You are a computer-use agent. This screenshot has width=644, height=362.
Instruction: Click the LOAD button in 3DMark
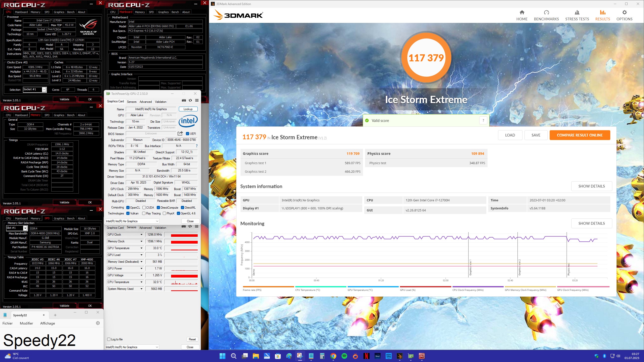(510, 135)
